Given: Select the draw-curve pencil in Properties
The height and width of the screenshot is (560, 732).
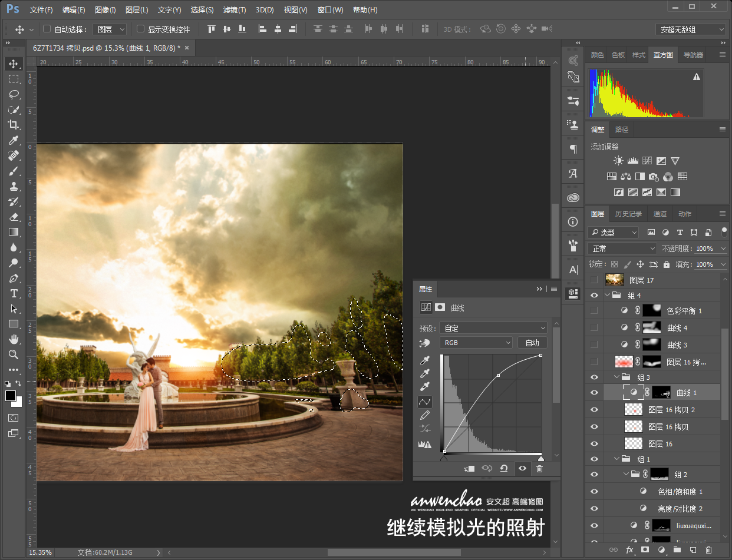Looking at the screenshot, I should point(424,416).
